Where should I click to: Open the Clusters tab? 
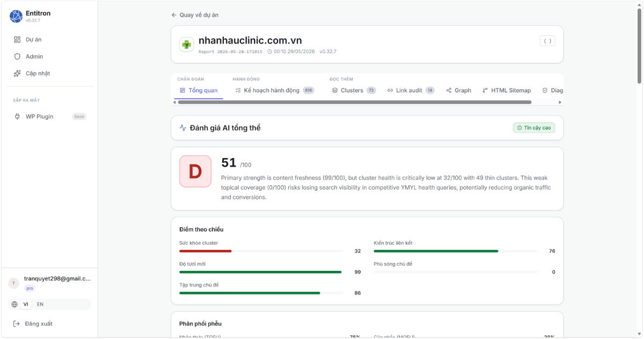point(354,90)
